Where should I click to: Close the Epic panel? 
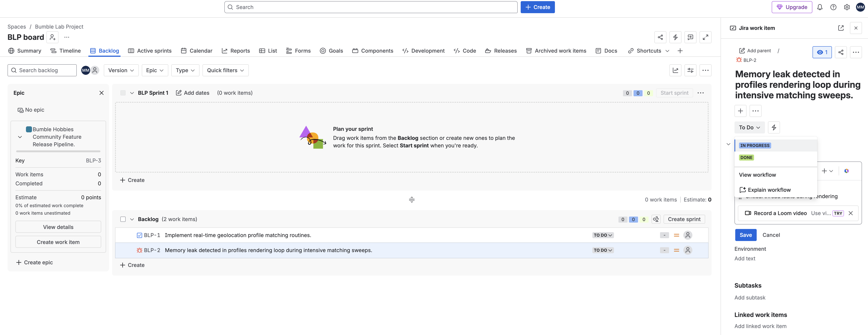(x=101, y=93)
